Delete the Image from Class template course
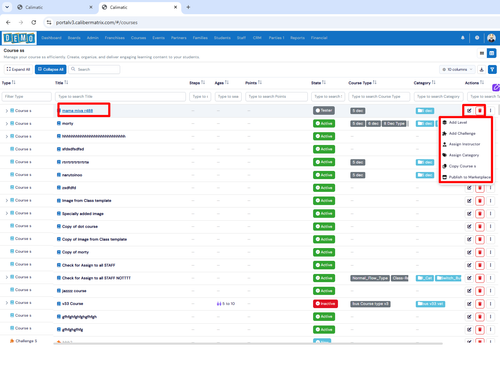 pos(480,201)
